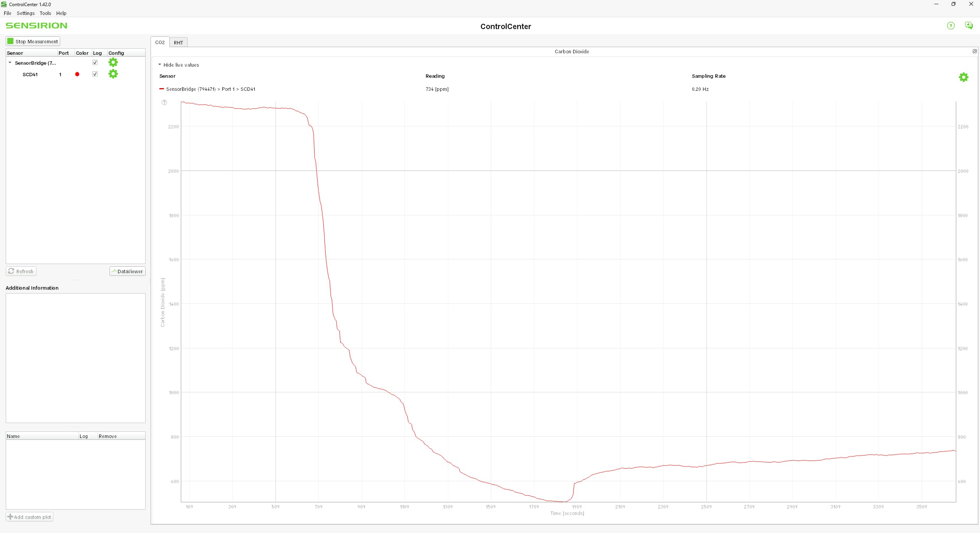
Task: Click Add custom plot
Action: [x=29, y=517]
